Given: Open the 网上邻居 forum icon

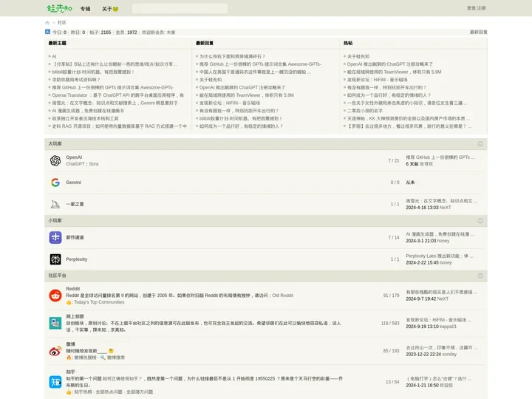Looking at the screenshot, I should point(55,323).
